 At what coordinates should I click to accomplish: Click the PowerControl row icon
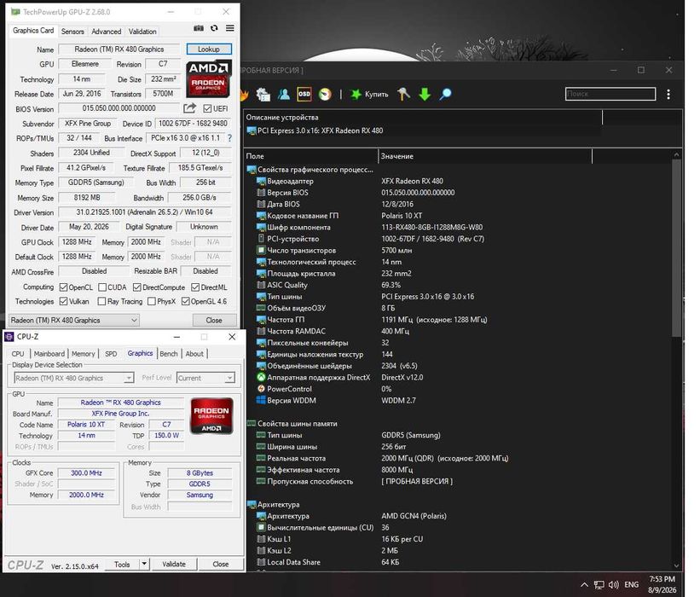coord(261,389)
